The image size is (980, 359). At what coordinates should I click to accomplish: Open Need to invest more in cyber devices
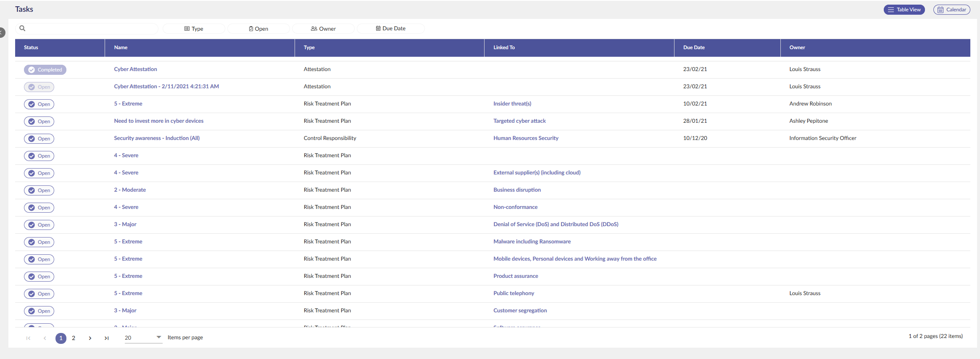(158, 121)
